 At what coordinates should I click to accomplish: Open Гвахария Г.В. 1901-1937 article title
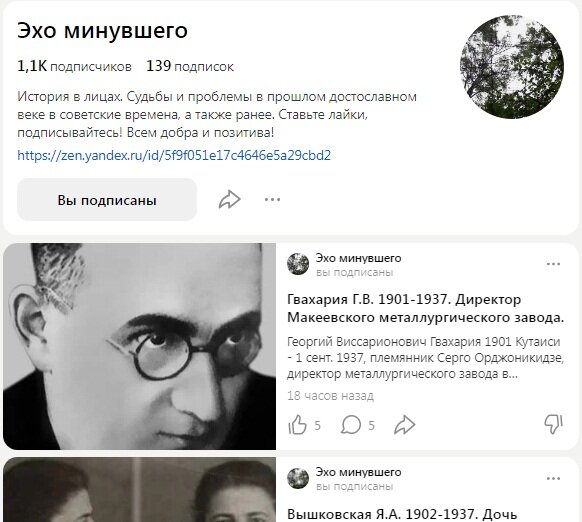point(425,308)
